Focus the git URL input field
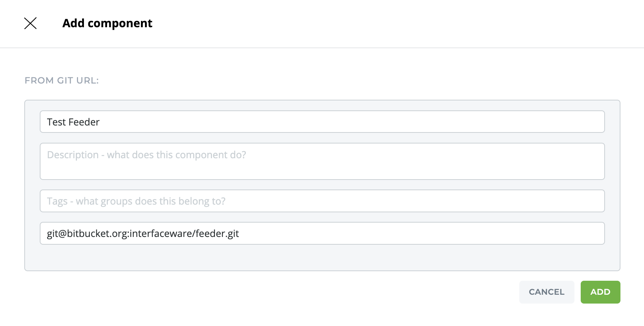This screenshot has height=326, width=644. pyautogui.click(x=322, y=233)
